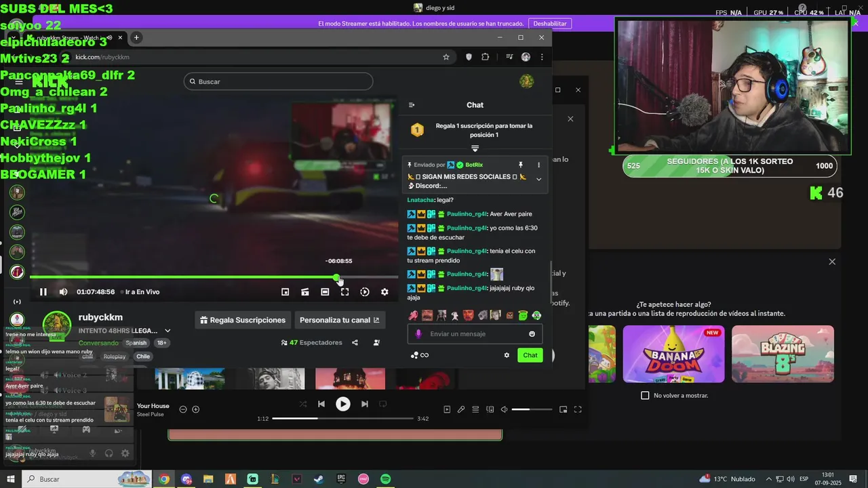Mute the Kick stream volume
868x488 pixels.
click(63, 292)
